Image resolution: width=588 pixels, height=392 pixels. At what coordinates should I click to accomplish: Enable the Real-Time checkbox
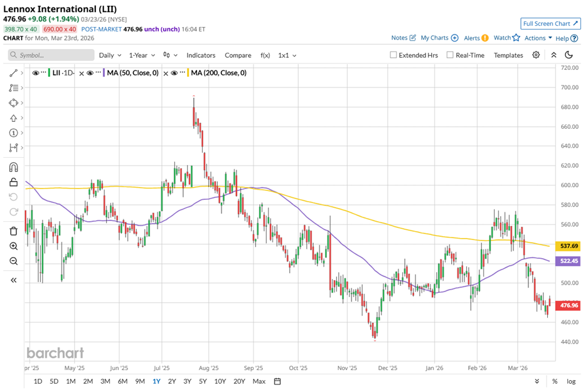(450, 55)
